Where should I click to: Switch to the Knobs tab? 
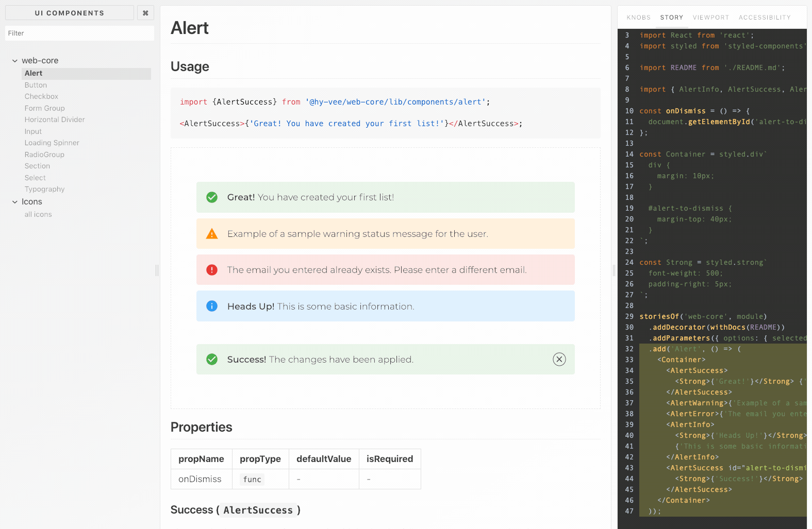[639, 18]
